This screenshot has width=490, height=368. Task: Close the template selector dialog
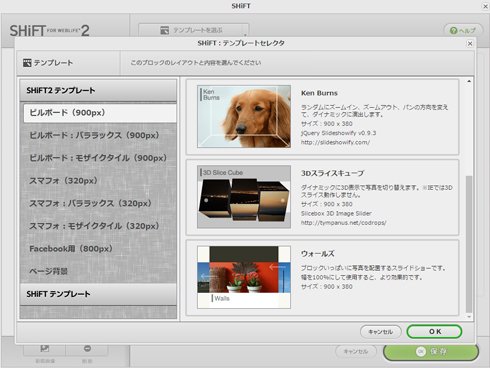click(470, 44)
